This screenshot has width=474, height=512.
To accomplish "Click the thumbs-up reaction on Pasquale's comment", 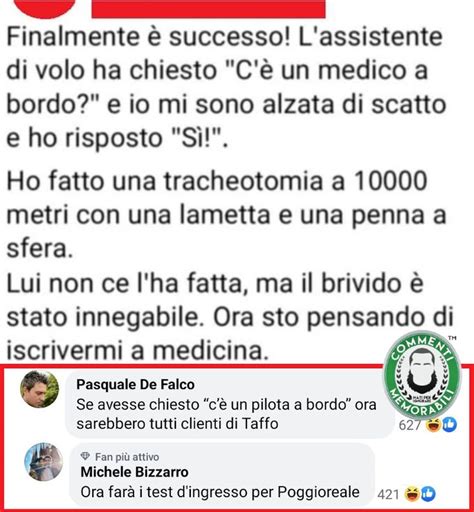I will click(449, 424).
